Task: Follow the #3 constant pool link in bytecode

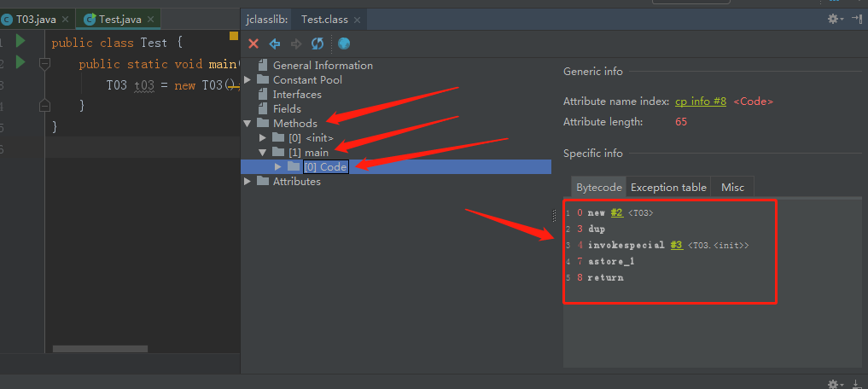Action: click(x=676, y=245)
